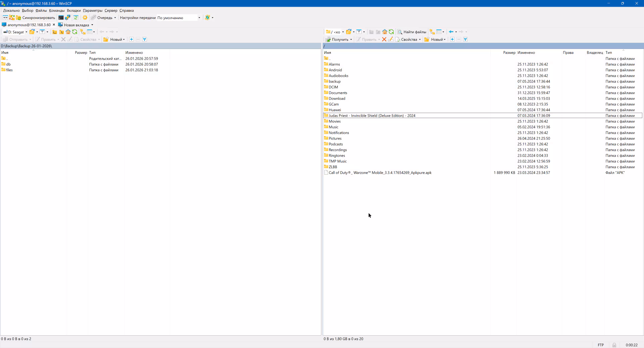Open preferences gear icon

coord(85,17)
